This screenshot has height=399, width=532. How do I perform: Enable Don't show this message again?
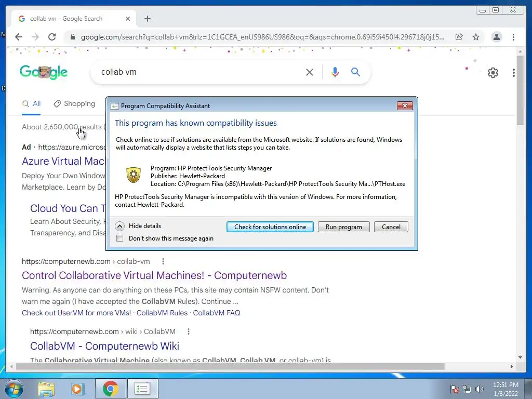pyautogui.click(x=120, y=238)
